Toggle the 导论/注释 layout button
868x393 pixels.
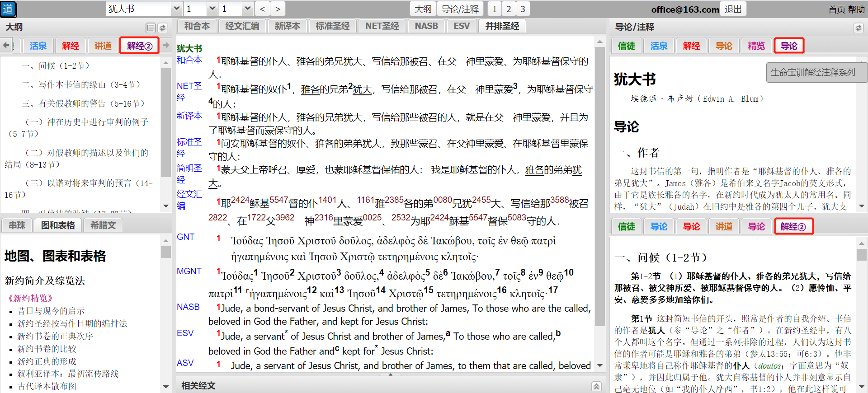[460, 9]
